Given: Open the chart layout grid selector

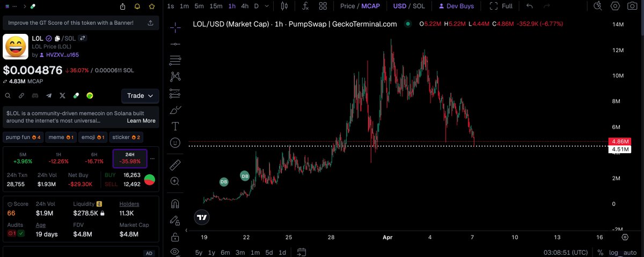Looking at the screenshot, I should (x=323, y=6).
